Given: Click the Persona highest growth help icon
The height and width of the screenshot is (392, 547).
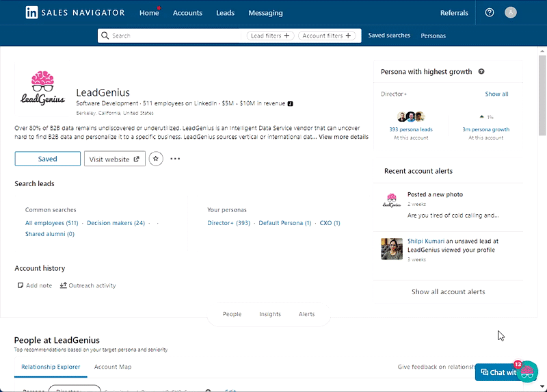Looking at the screenshot, I should tap(481, 72).
